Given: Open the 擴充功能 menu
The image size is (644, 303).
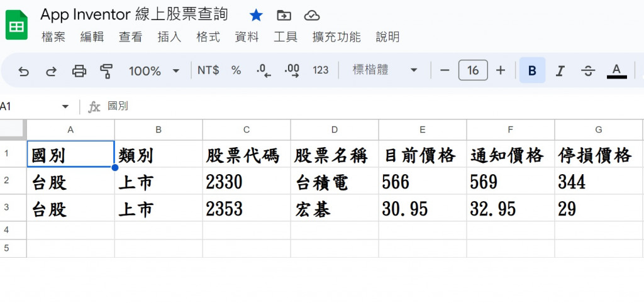Looking at the screenshot, I should click(336, 37).
